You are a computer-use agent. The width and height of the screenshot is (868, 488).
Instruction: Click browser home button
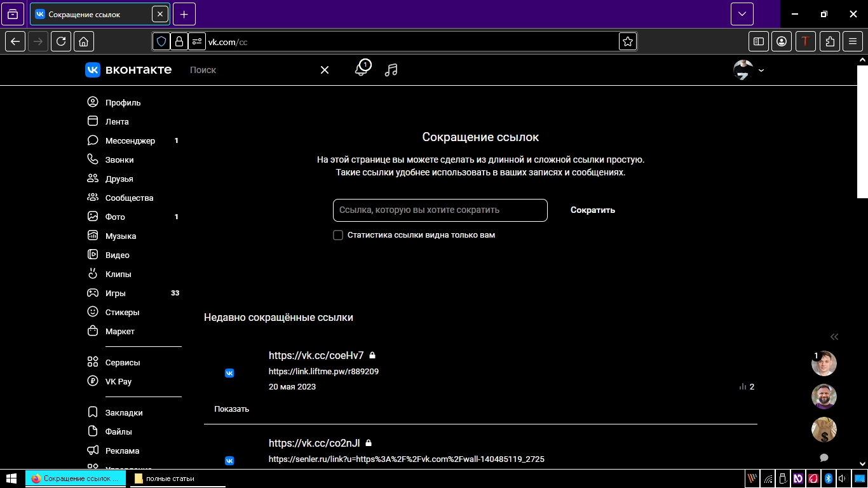click(84, 41)
